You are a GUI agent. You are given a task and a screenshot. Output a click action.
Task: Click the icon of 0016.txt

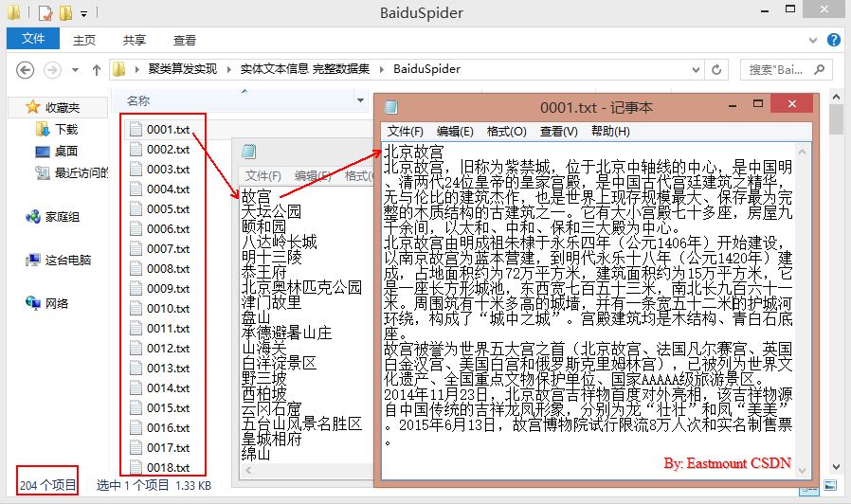(x=136, y=427)
